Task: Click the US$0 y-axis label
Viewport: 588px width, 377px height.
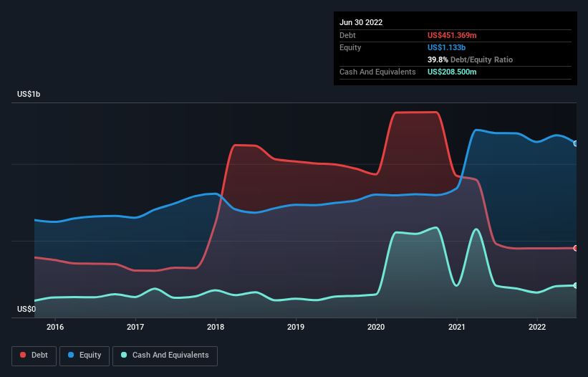Action: (x=26, y=309)
